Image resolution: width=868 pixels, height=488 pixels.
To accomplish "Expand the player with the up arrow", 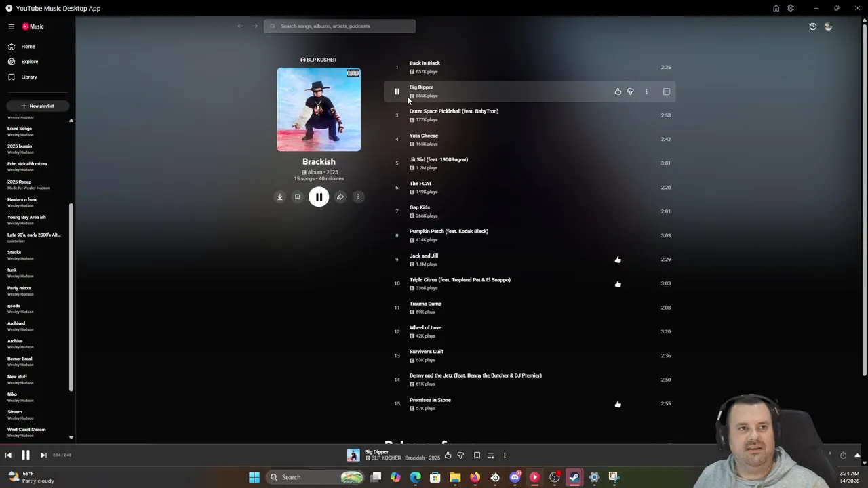I will click(x=857, y=455).
